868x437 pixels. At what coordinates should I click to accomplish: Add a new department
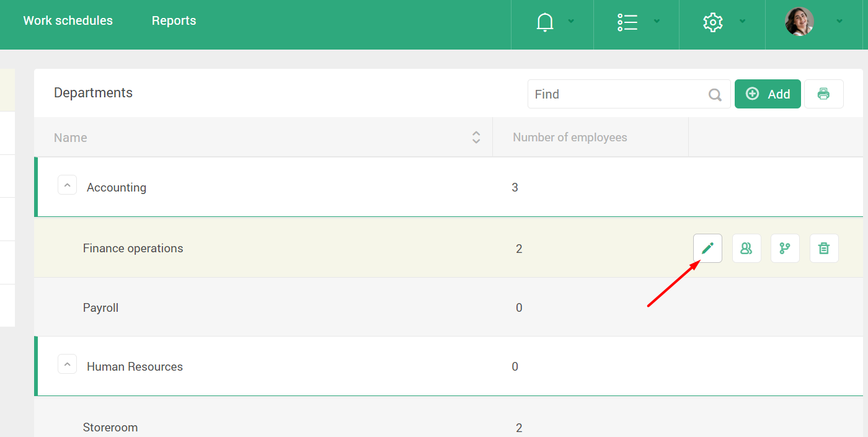(x=768, y=94)
